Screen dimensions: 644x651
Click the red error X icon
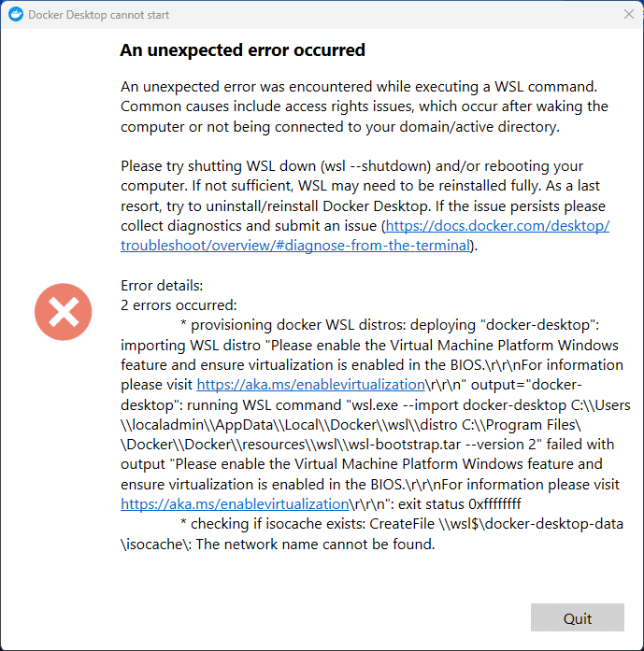(x=63, y=311)
